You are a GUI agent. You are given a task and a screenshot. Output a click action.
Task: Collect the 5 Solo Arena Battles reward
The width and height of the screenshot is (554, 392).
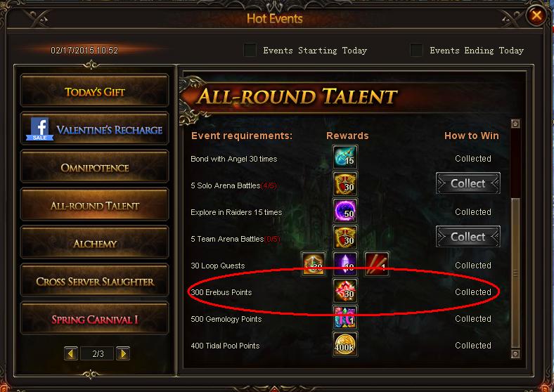click(x=468, y=183)
